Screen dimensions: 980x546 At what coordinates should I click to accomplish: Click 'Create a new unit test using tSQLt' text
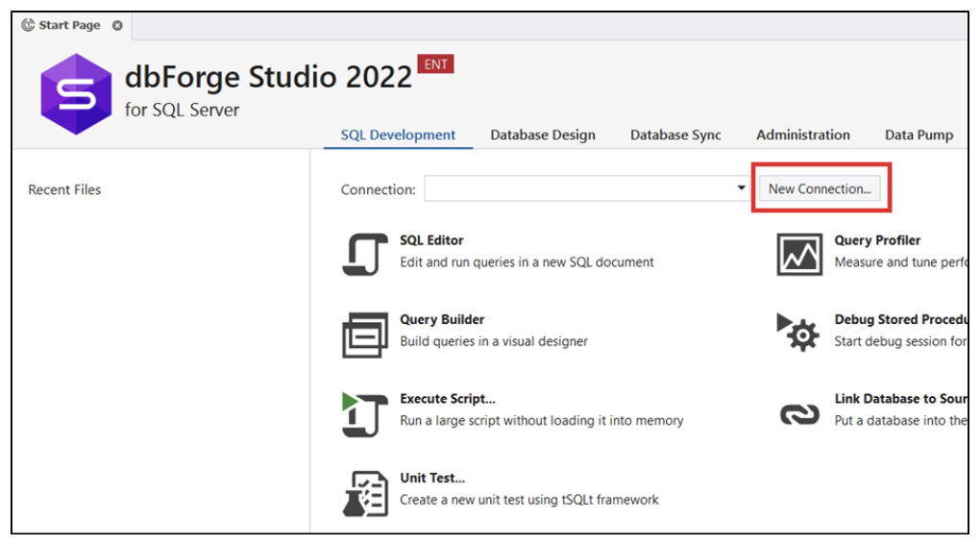tap(528, 500)
